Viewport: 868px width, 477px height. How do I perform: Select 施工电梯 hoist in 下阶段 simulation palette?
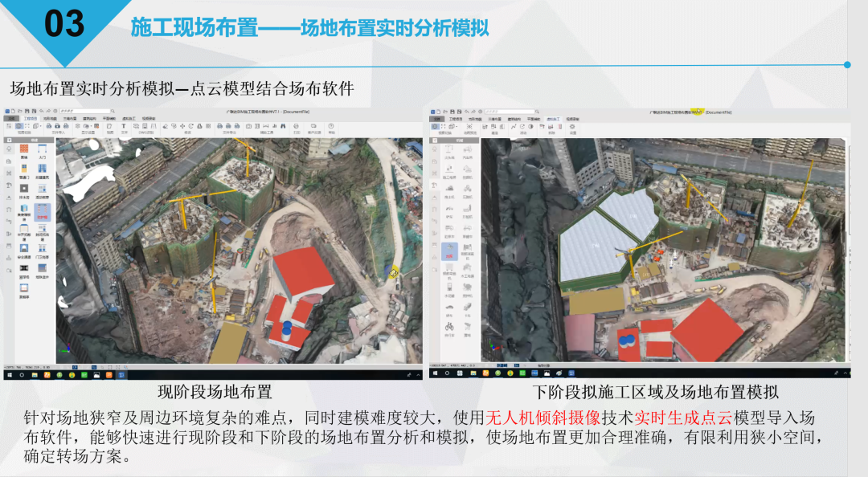pos(449,170)
